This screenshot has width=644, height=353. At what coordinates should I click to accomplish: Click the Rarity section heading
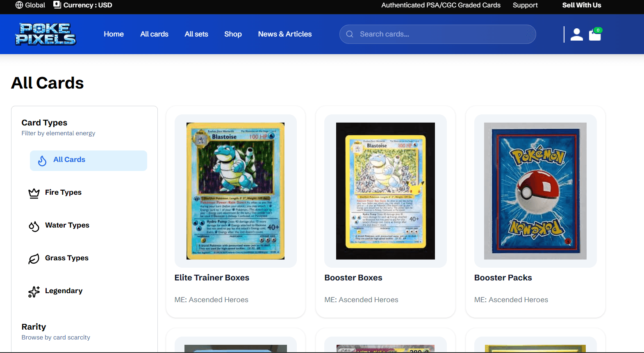coord(34,327)
